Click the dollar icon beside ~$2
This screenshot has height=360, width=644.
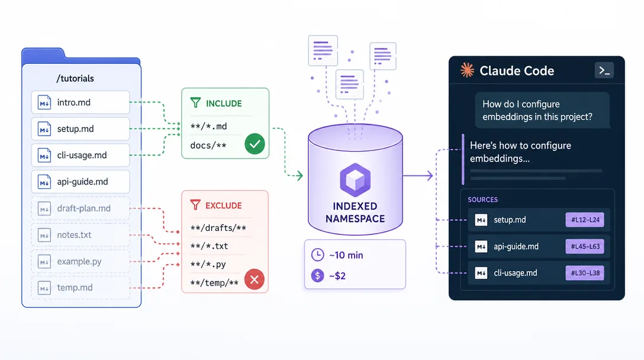(x=317, y=275)
